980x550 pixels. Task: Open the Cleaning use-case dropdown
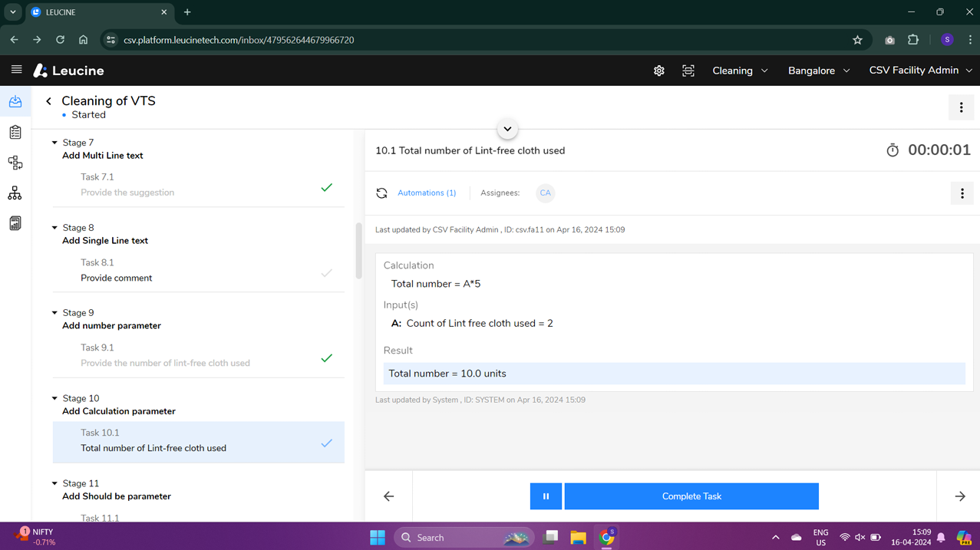click(740, 71)
